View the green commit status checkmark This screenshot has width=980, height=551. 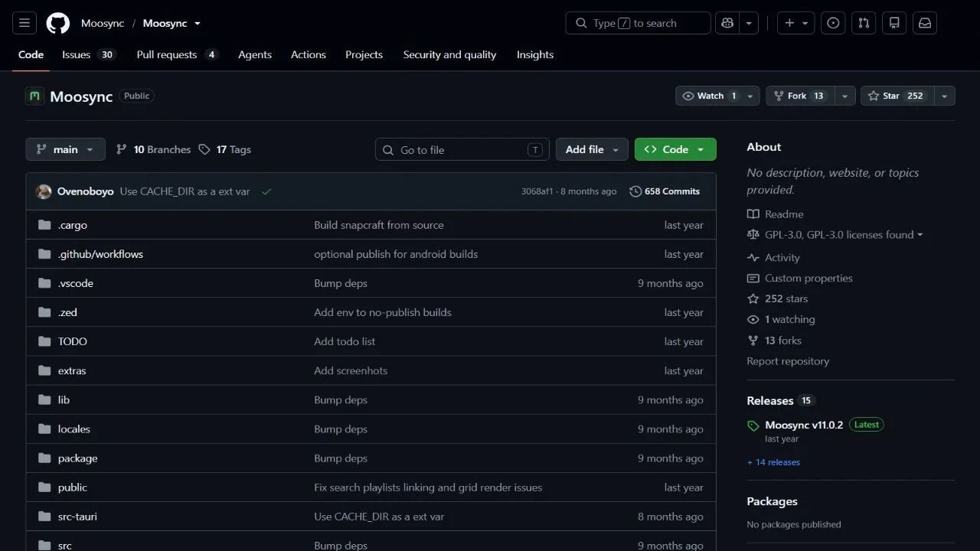pyautogui.click(x=266, y=191)
